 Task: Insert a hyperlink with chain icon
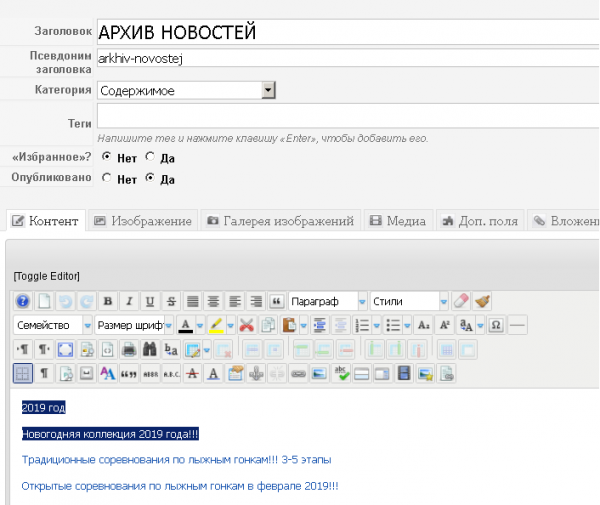pos(298,373)
